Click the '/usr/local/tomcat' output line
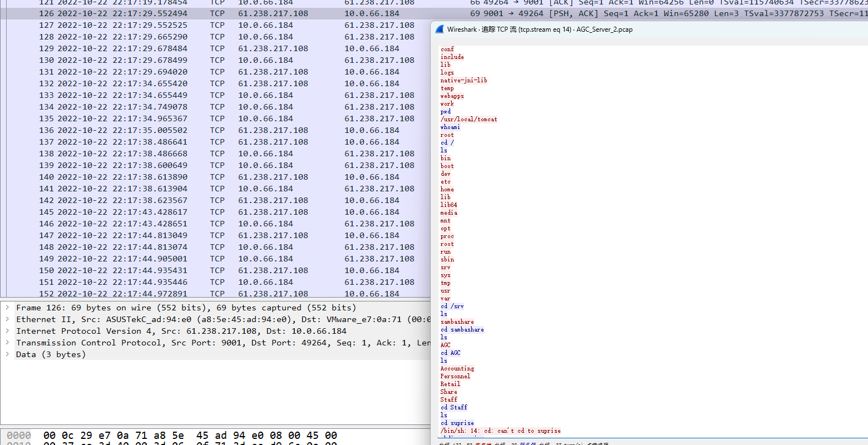This screenshot has height=445, width=868. point(469,119)
